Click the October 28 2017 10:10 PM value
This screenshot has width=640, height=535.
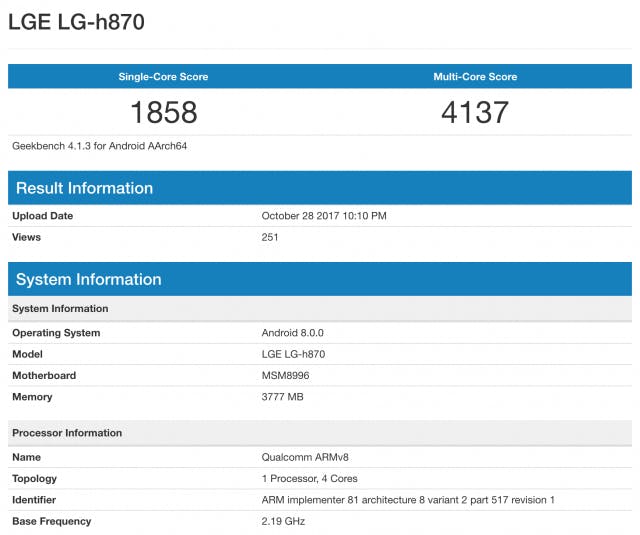(x=324, y=216)
